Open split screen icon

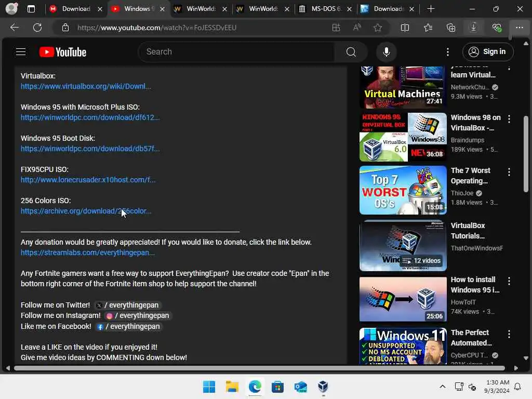[x=405, y=28]
